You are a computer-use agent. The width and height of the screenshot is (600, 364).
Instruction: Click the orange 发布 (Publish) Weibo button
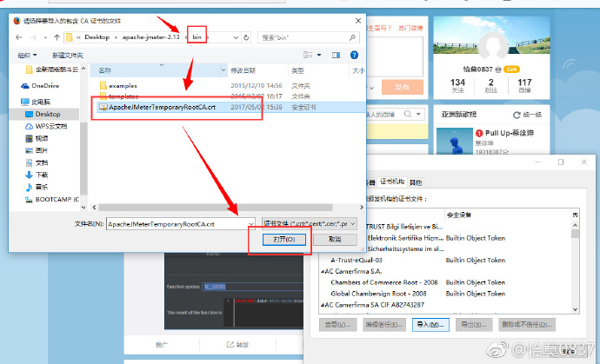[402, 87]
